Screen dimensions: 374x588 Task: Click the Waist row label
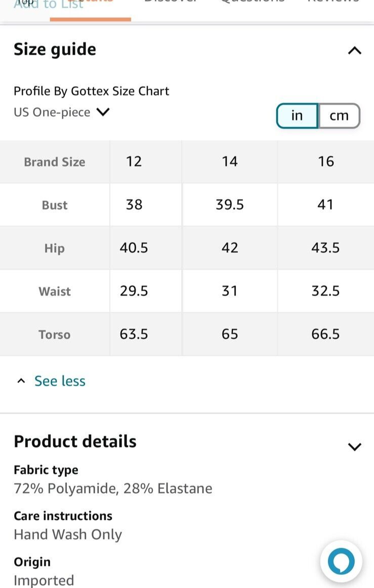[55, 291]
